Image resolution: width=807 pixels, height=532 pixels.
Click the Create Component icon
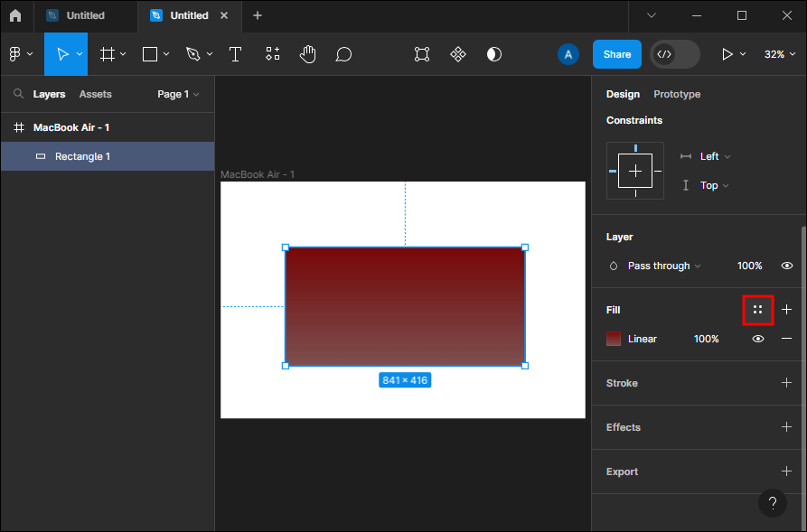coord(458,54)
